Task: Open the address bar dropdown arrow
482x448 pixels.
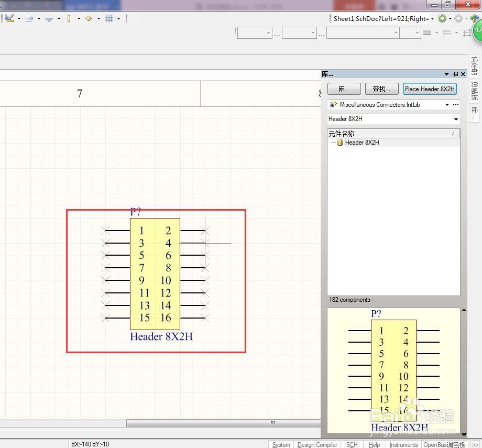Action: (x=433, y=18)
